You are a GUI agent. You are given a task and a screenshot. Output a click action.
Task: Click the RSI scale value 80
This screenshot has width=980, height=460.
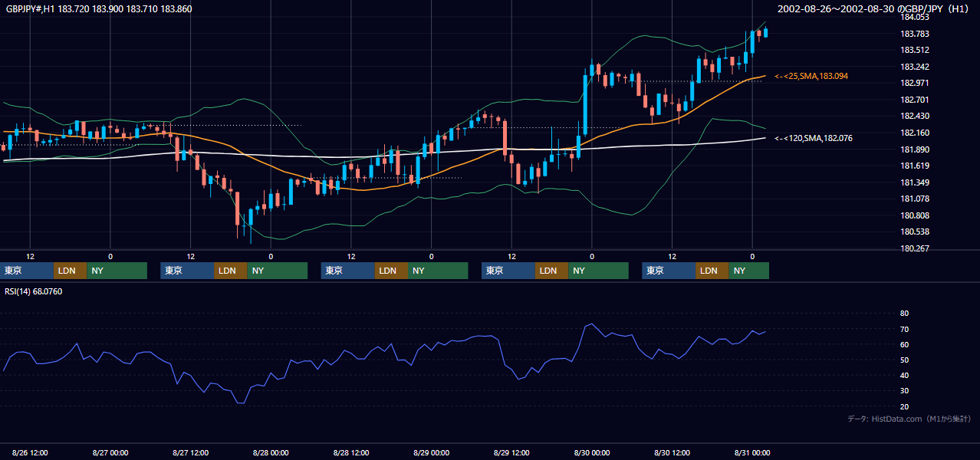click(x=904, y=314)
